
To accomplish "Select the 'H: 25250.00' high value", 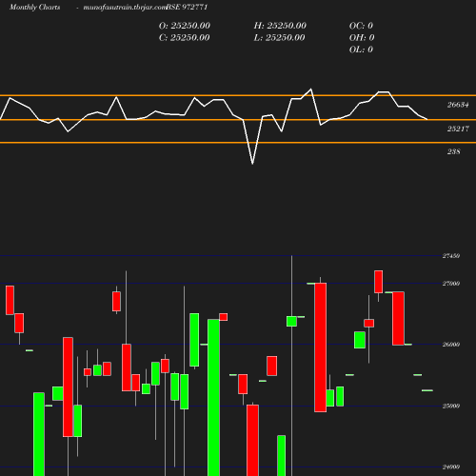I will [280, 26].
